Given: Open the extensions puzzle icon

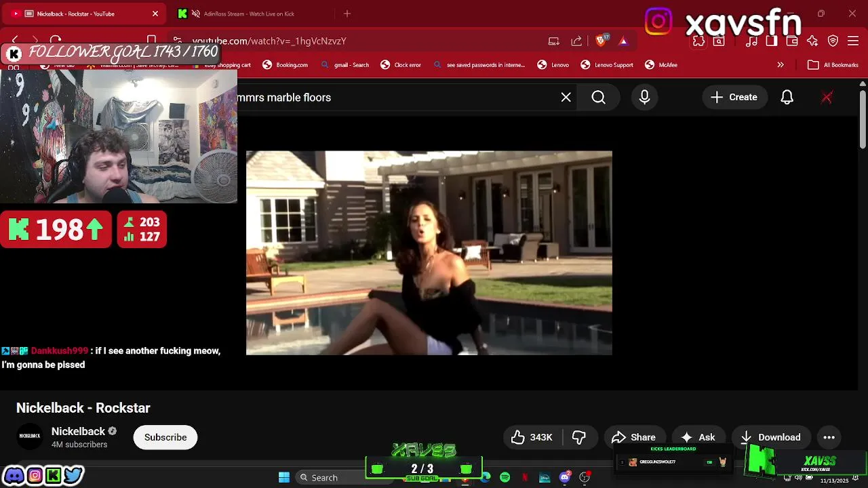Looking at the screenshot, I should tap(698, 41).
